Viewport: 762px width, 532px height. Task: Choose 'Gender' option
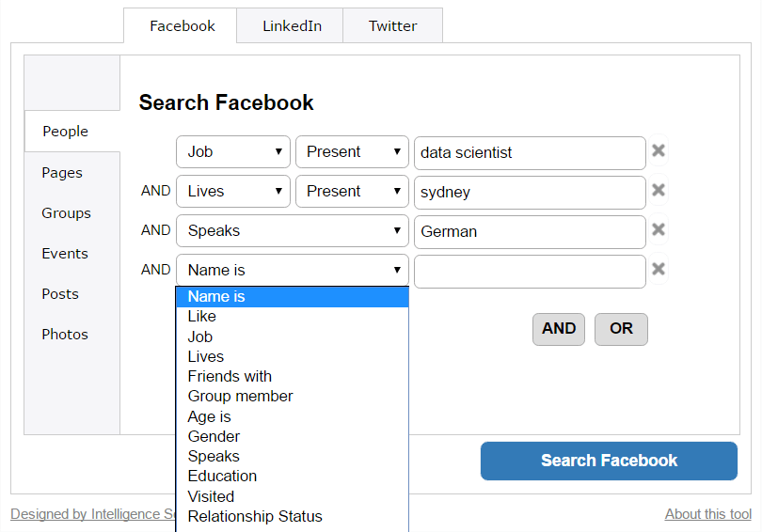292,437
